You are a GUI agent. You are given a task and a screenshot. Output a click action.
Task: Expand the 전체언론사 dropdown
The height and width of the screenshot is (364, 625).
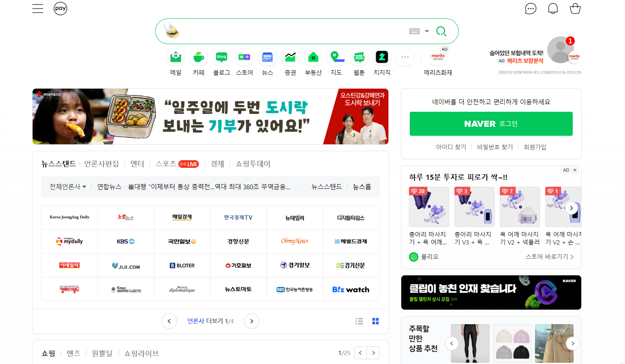68,187
